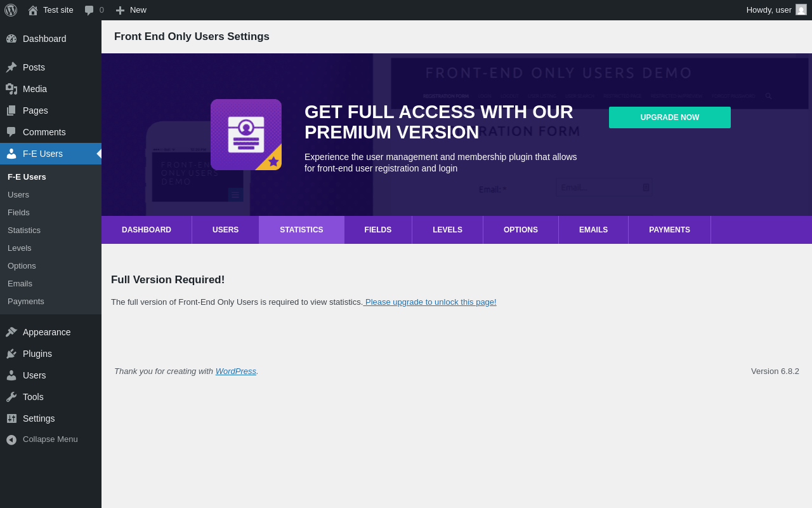
Task: Open the Plugins menu label
Action: 37,354
